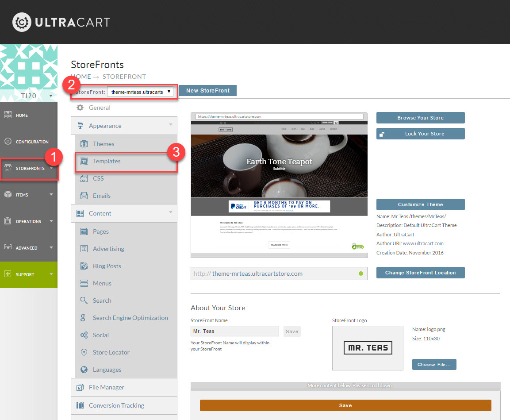Screen dimensions: 510x420
Task: Click the StoreFronts shop icon in sidebar
Action: click(x=8, y=168)
